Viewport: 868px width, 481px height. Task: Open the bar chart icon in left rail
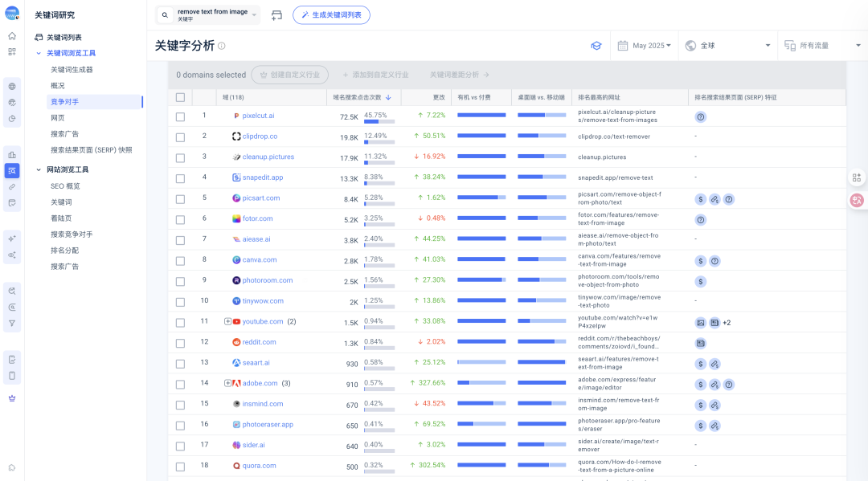[x=11, y=155]
